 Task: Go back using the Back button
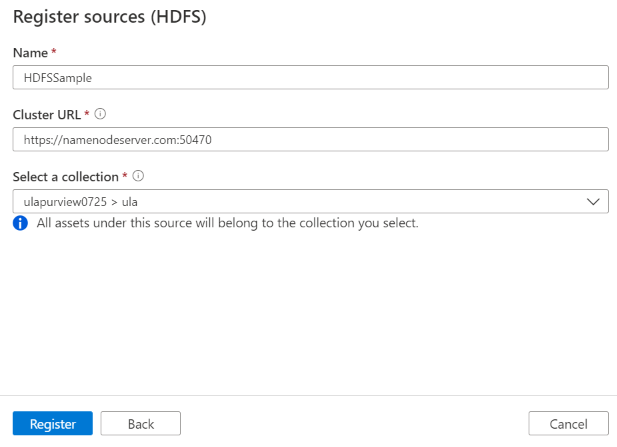(141, 424)
